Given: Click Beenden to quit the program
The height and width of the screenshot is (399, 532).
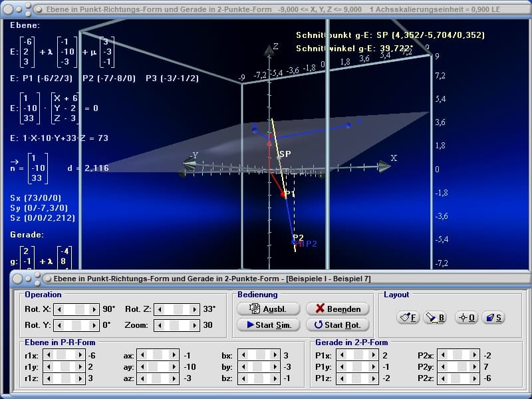Looking at the screenshot, I should click(338, 309).
